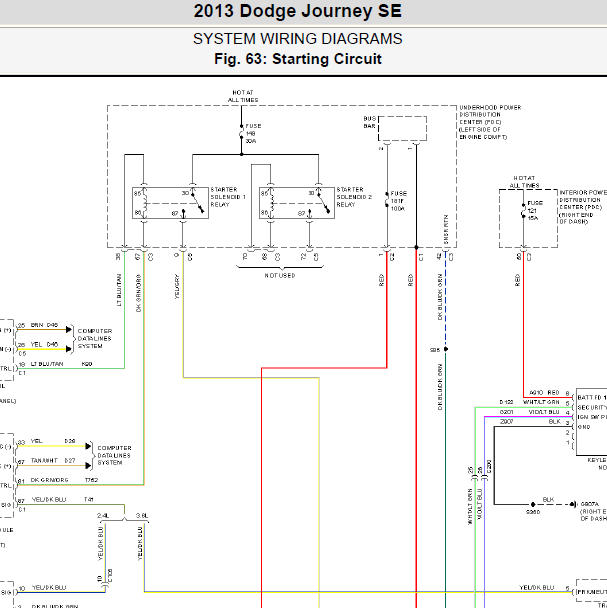Click the '2.4L' engine label

[x=103, y=516]
